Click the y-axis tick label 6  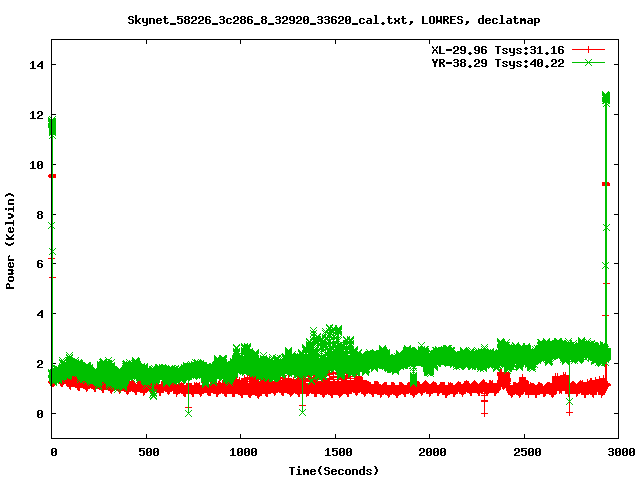40,264
